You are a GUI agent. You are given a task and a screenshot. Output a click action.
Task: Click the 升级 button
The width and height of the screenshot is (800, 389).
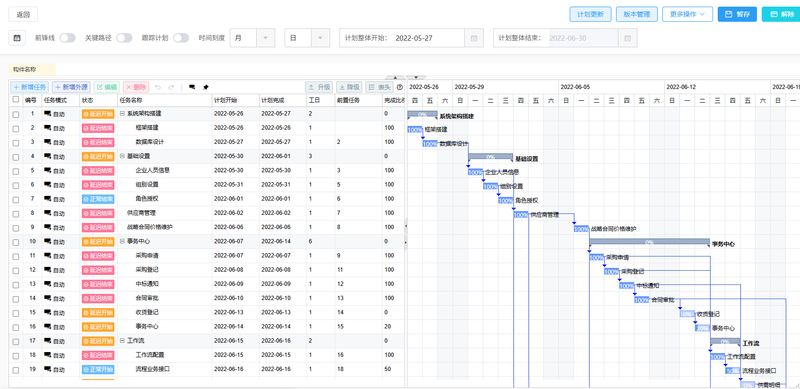pyautogui.click(x=319, y=87)
